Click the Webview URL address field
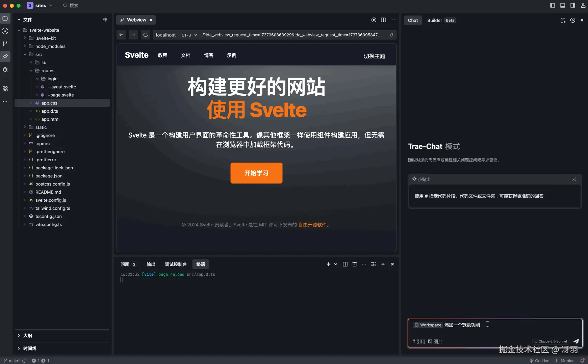The height and width of the screenshot is (364, 588). point(292,35)
